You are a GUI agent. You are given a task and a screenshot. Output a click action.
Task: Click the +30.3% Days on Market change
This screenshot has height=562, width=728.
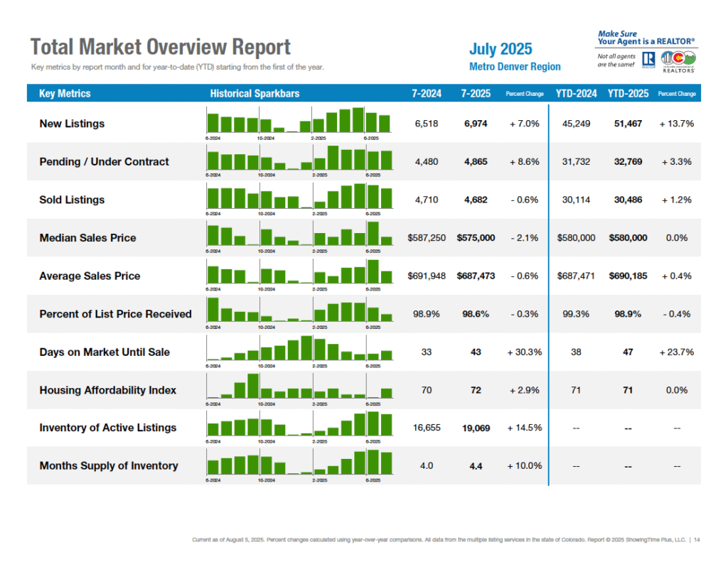(x=525, y=352)
